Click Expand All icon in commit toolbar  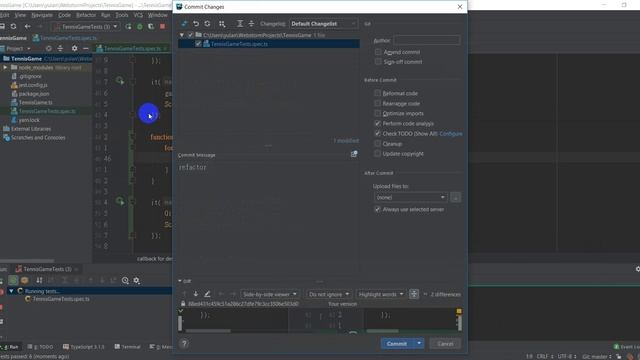pos(240,24)
